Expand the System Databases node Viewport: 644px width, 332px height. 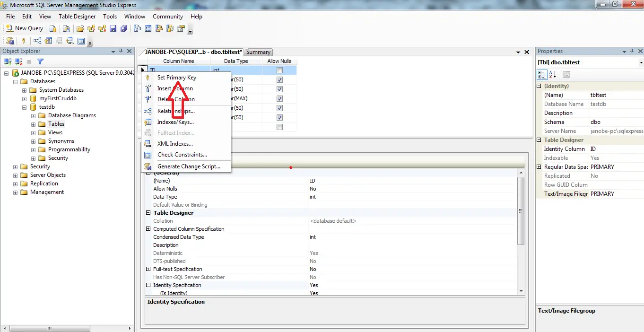(x=24, y=90)
